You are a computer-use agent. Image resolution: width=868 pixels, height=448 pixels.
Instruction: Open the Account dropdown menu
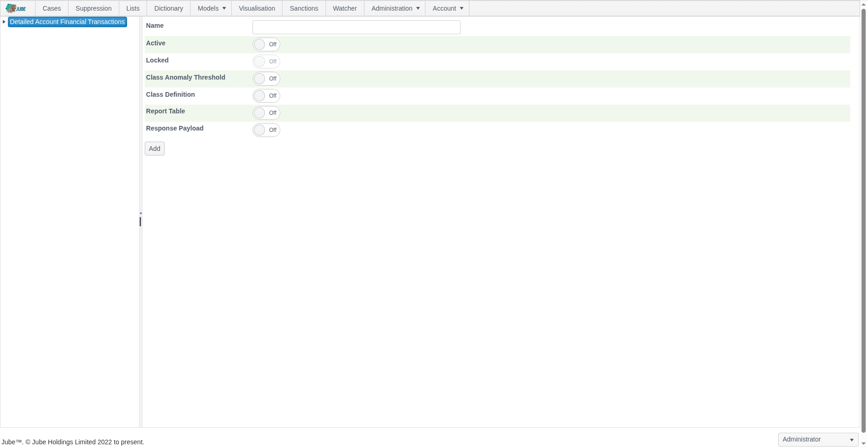pyautogui.click(x=448, y=8)
